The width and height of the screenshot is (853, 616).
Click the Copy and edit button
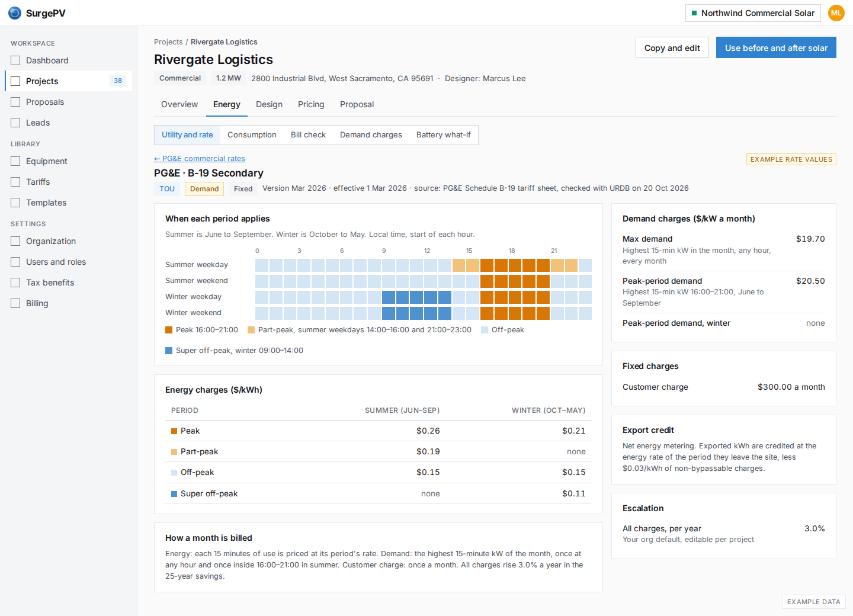(x=672, y=48)
